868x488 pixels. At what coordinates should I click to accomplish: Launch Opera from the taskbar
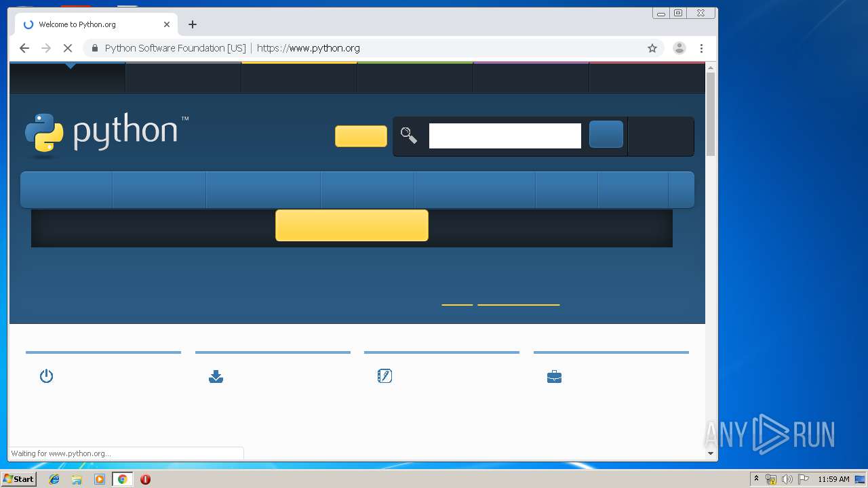(x=145, y=479)
